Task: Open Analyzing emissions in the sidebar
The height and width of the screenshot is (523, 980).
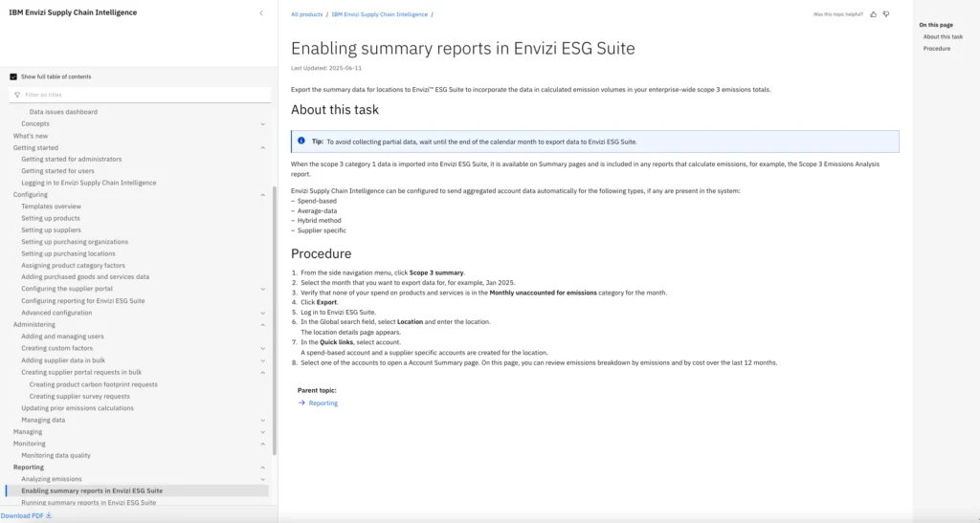Action: (x=51, y=478)
